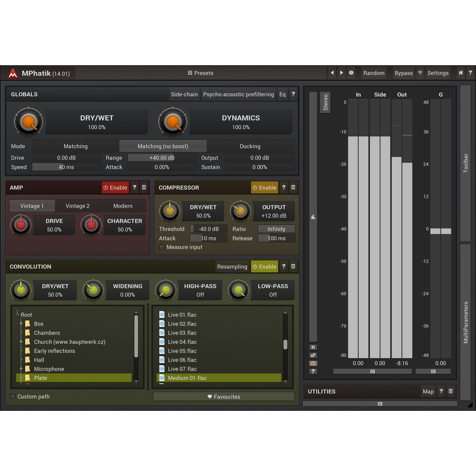
Task: Toggle the AMP Enable button
Action: [115, 188]
